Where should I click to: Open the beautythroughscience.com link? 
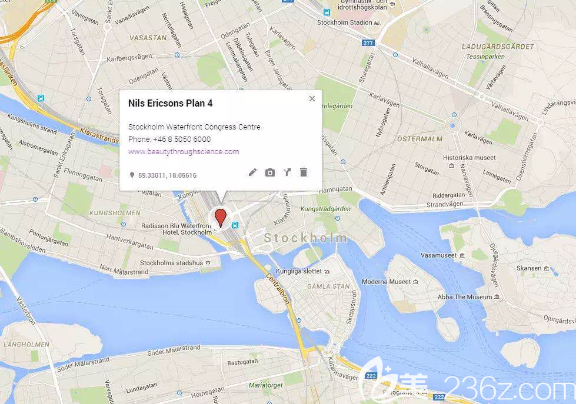[x=184, y=152]
